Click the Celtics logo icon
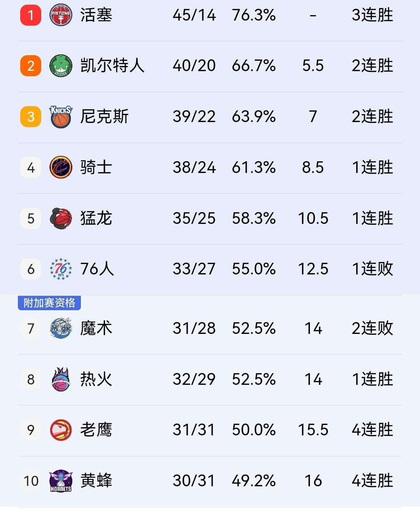The image size is (420, 510). point(60,65)
